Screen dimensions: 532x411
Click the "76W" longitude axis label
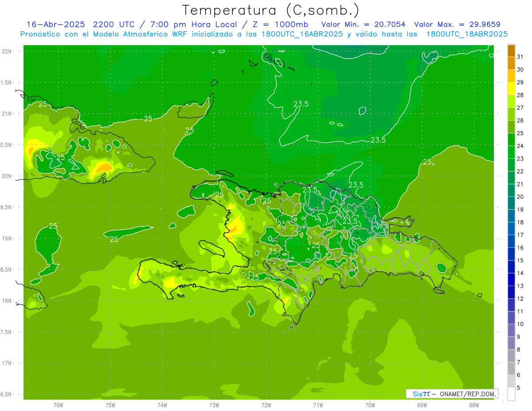point(58,405)
